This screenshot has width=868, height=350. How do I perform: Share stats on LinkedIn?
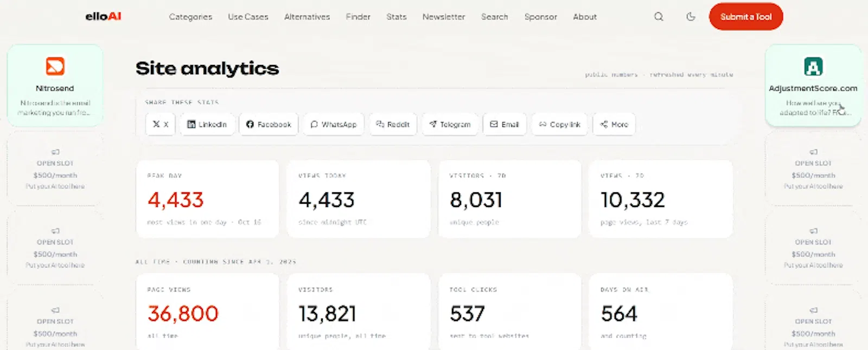pyautogui.click(x=207, y=125)
